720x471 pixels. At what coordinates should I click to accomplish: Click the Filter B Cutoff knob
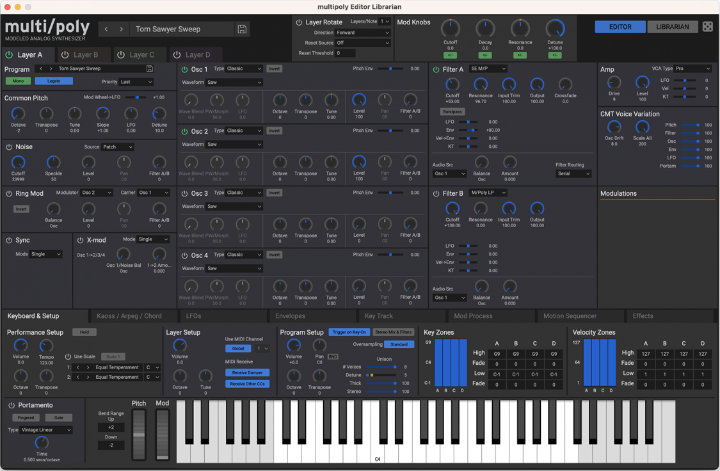[x=452, y=209]
